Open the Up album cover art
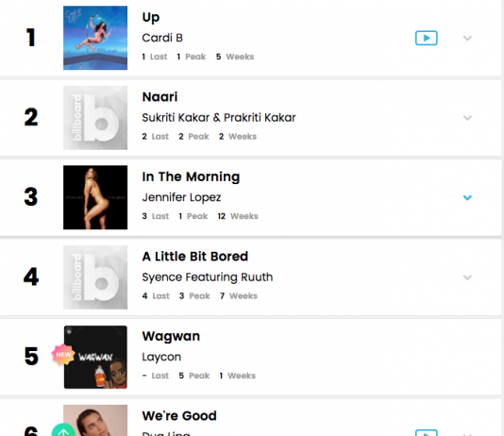Screen dimensions: 504x436 (95, 38)
